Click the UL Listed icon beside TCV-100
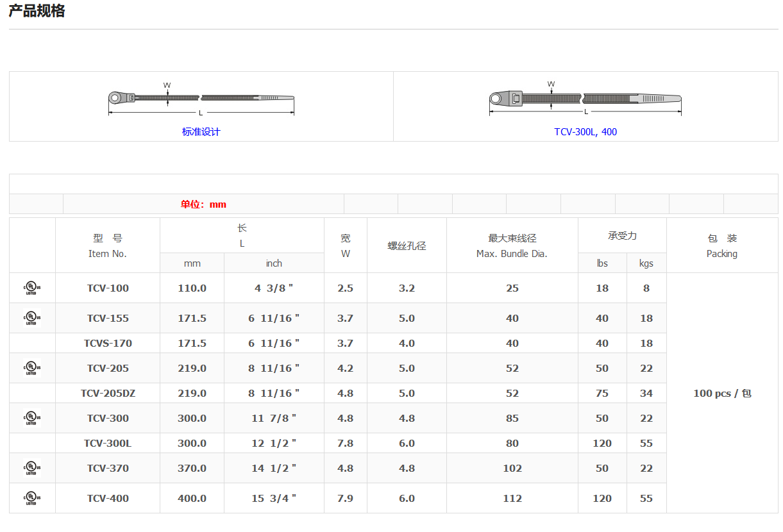 click(x=31, y=288)
